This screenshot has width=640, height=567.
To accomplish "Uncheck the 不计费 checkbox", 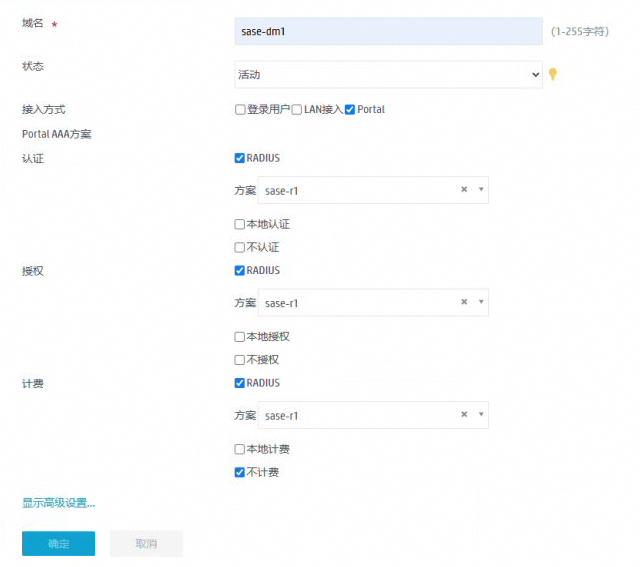I will coord(240,472).
